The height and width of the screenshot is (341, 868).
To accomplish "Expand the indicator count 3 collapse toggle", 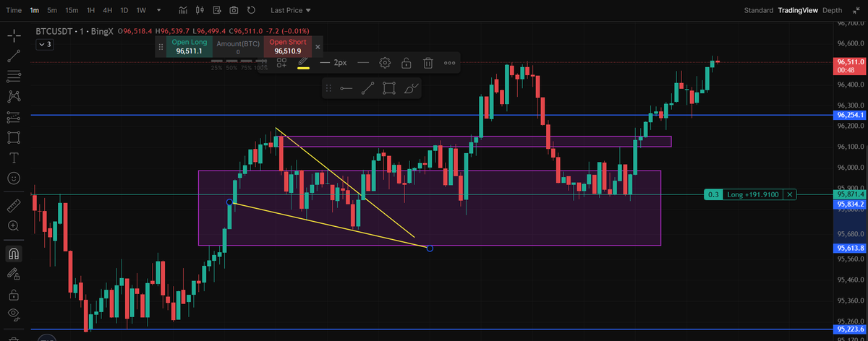I will pyautogui.click(x=45, y=45).
